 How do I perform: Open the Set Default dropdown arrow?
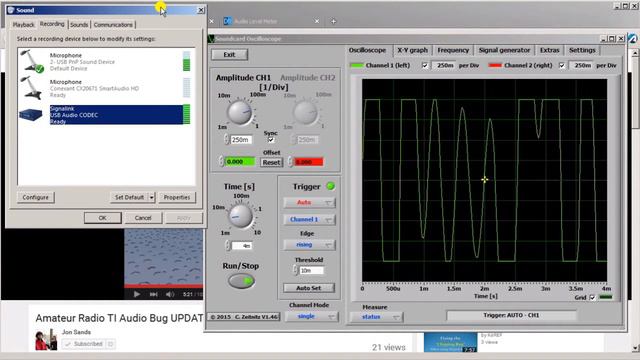click(x=151, y=198)
